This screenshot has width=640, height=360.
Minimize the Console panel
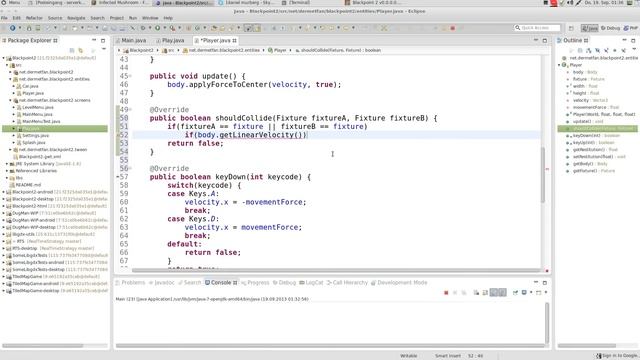point(536,282)
